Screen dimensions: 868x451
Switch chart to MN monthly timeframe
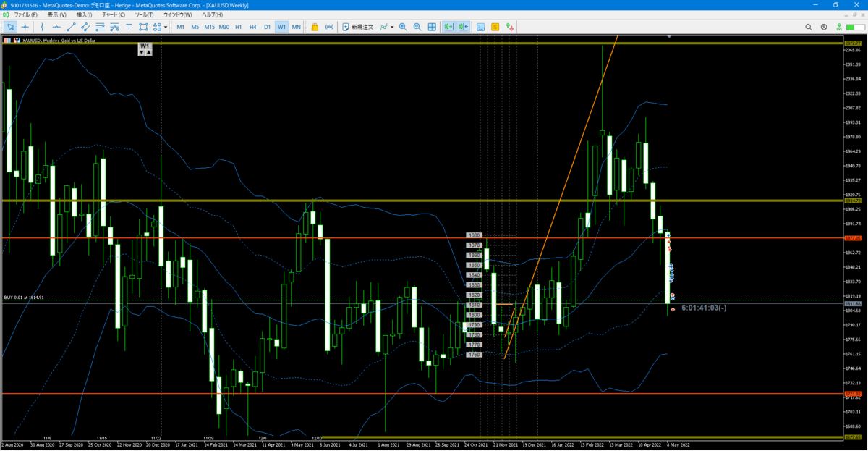click(296, 27)
